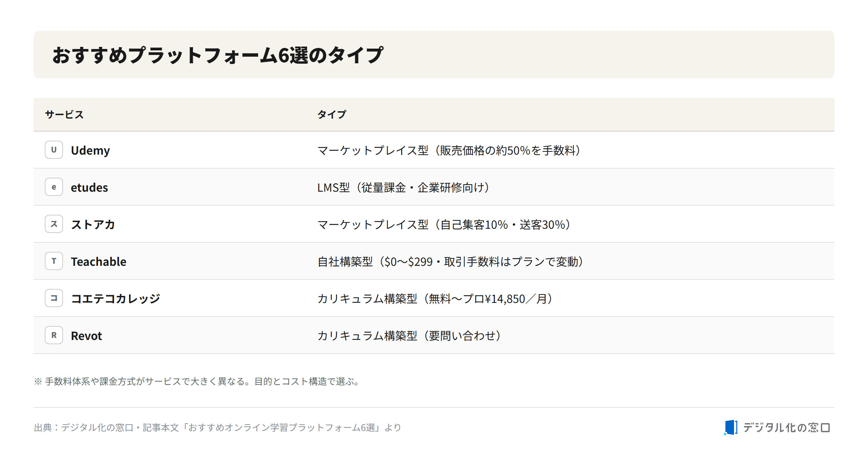Click the Revot 'R' badge icon

point(54,335)
